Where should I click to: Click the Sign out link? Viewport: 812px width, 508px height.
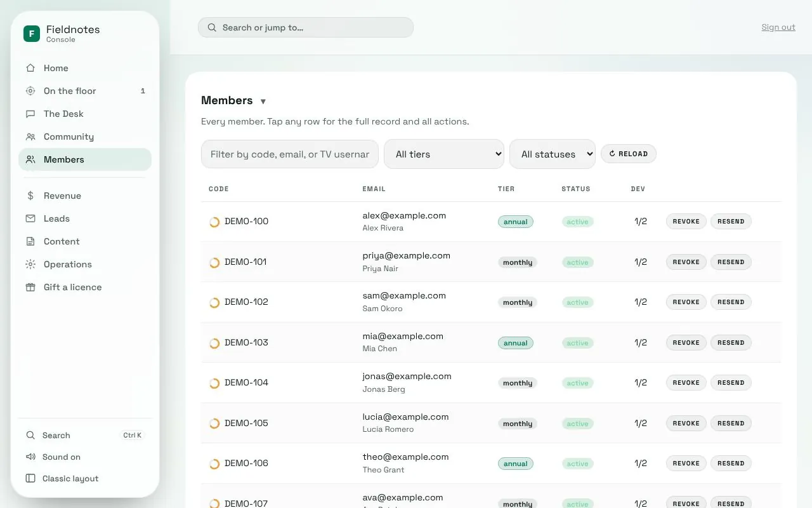(x=778, y=27)
